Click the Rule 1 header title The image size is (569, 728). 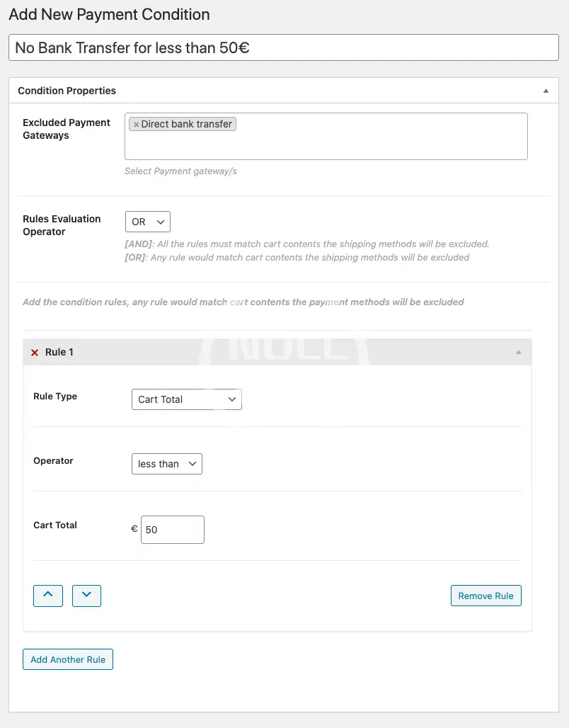59,352
